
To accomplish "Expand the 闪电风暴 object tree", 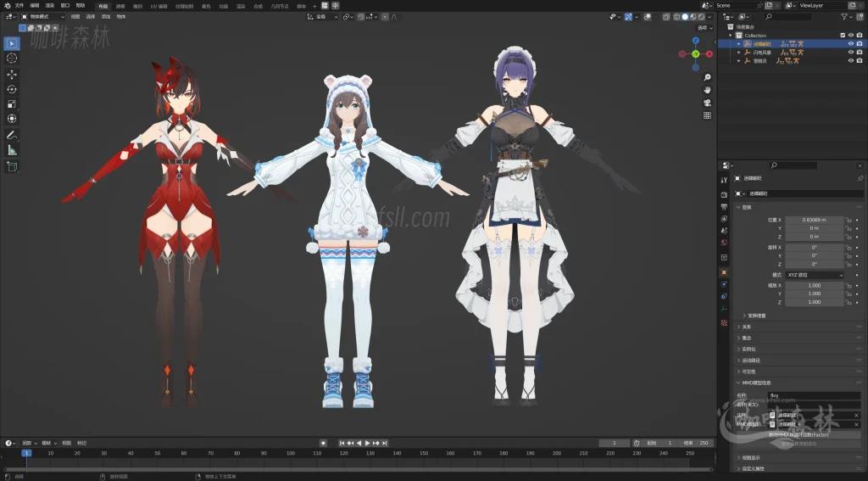I will click(738, 52).
